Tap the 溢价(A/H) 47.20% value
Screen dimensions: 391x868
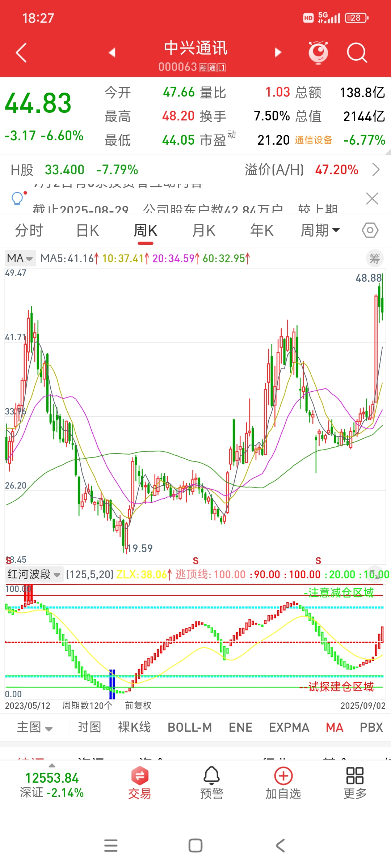tap(337, 170)
